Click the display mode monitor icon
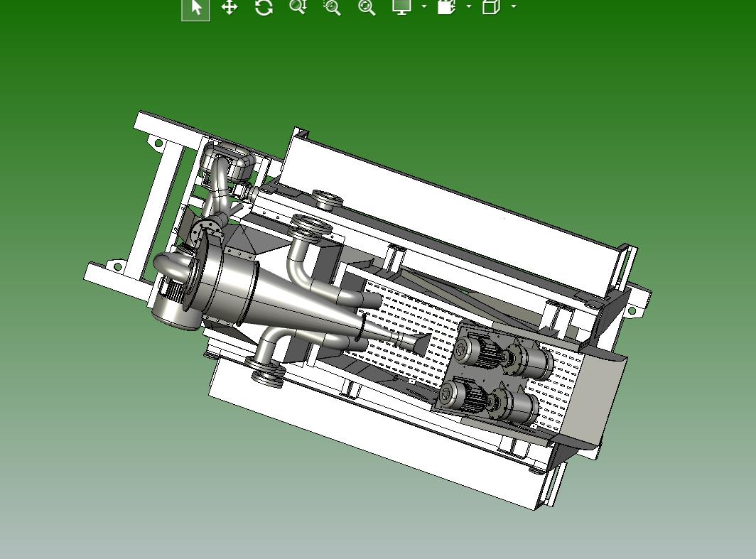Screen dimensions: 756x559 pos(402,6)
